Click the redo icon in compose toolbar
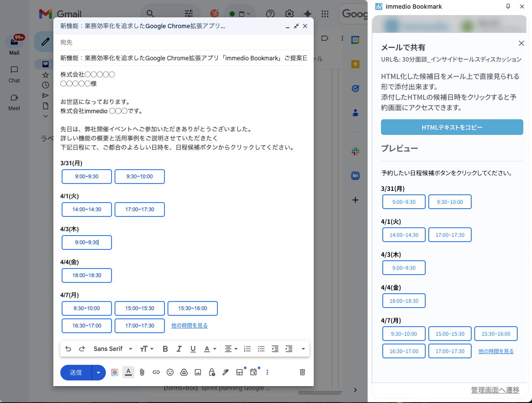Image resolution: width=532 pixels, height=403 pixels. pos(82,349)
